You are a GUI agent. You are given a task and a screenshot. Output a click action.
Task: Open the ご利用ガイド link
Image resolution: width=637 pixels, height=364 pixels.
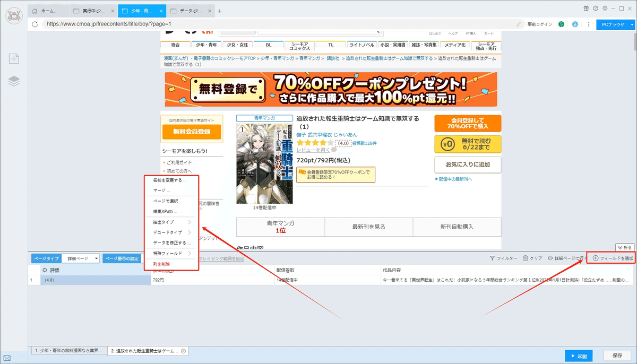179,162
